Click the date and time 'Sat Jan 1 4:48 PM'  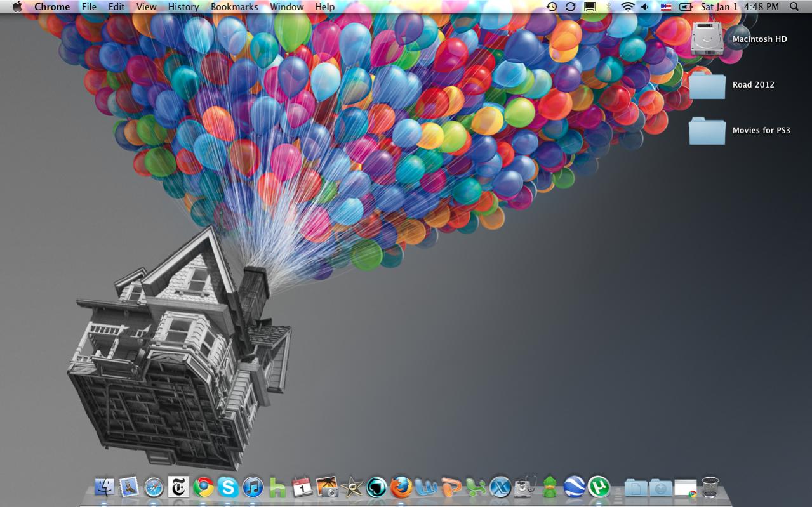(740, 7)
